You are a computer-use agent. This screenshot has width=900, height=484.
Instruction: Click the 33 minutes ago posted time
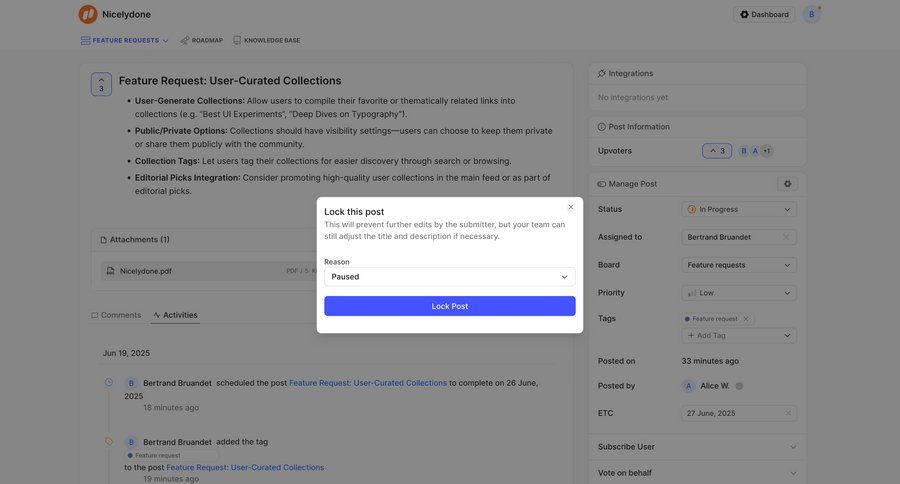pos(710,361)
